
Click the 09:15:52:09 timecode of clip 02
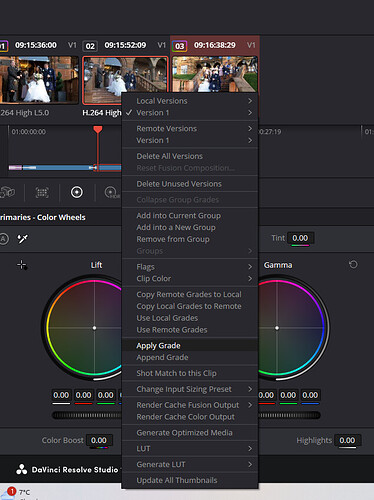coord(125,45)
